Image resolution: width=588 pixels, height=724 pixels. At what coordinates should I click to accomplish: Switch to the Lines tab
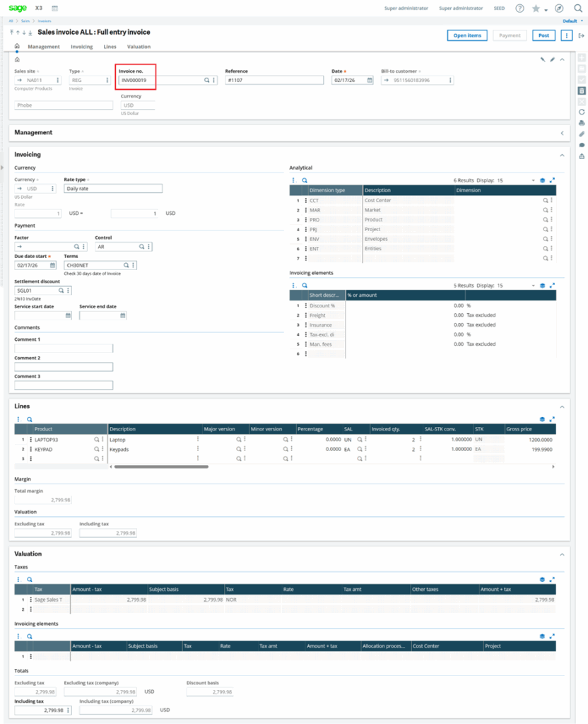click(110, 47)
